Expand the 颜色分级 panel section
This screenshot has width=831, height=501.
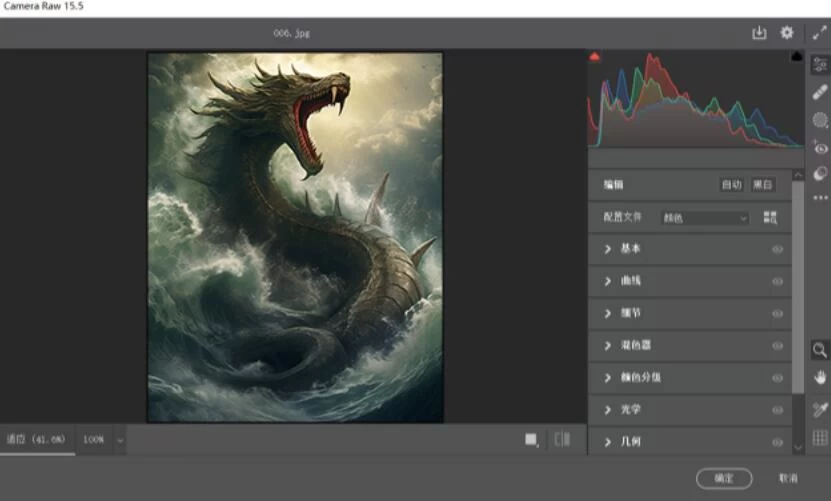tap(608, 377)
